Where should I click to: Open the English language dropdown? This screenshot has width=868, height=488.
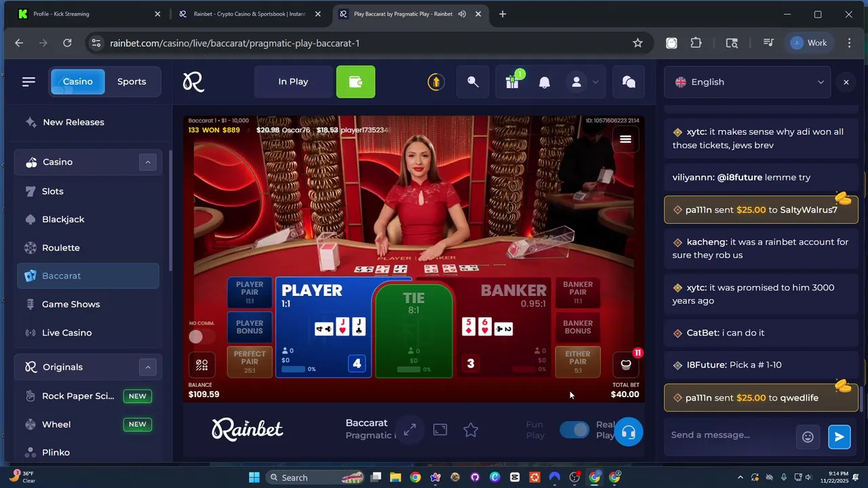[x=749, y=82]
